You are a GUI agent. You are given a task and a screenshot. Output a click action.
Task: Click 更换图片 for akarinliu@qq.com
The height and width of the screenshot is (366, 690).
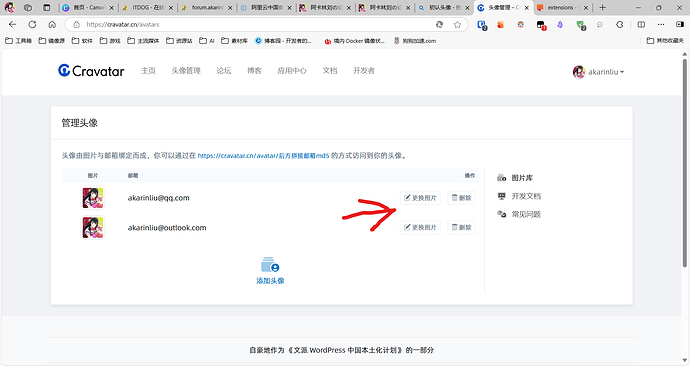point(420,198)
